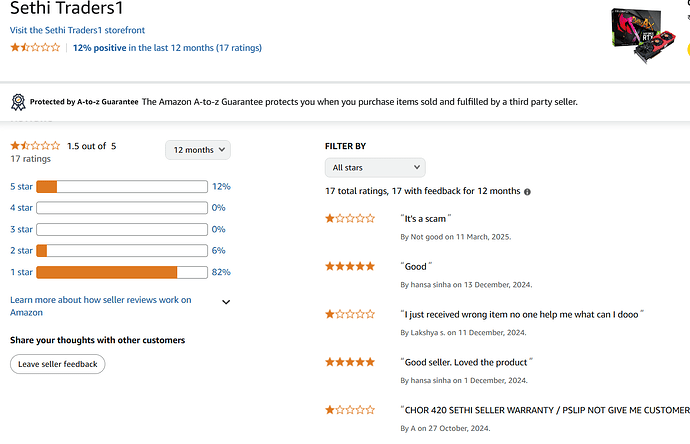Filter by the 5 star rating link
690x444 pixels.
click(x=21, y=187)
